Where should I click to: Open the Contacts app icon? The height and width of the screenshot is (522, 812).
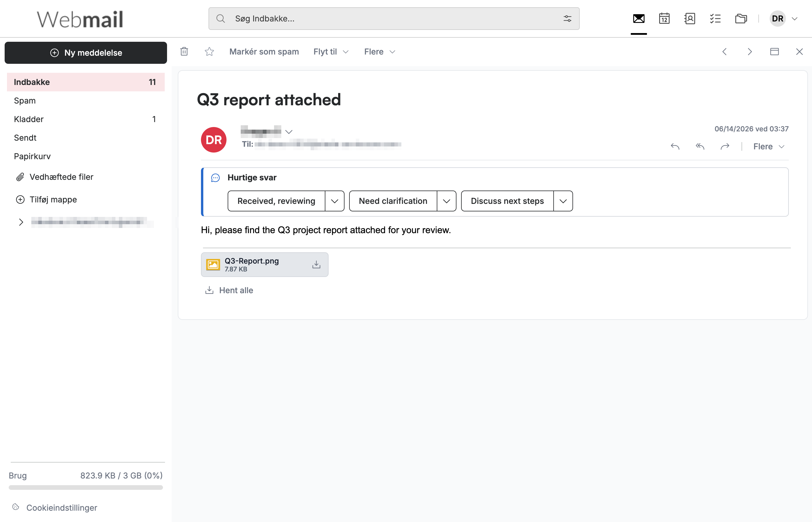tap(689, 19)
